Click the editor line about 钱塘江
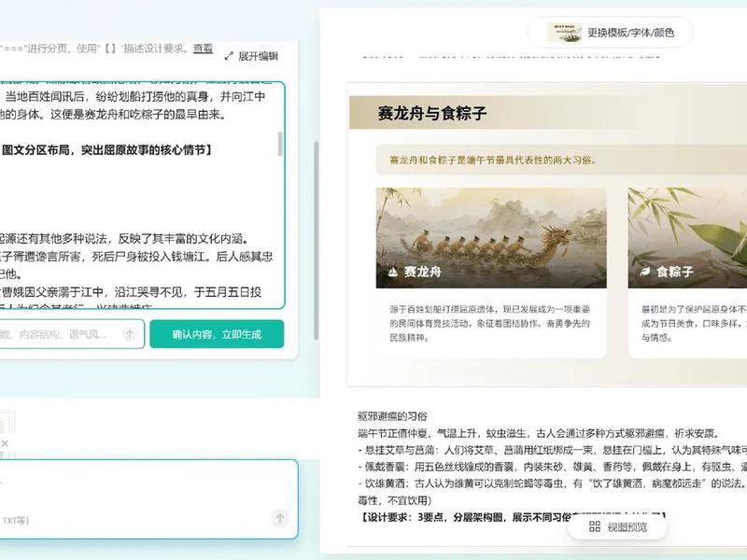Image resolution: width=747 pixels, height=560 pixels. (136, 257)
